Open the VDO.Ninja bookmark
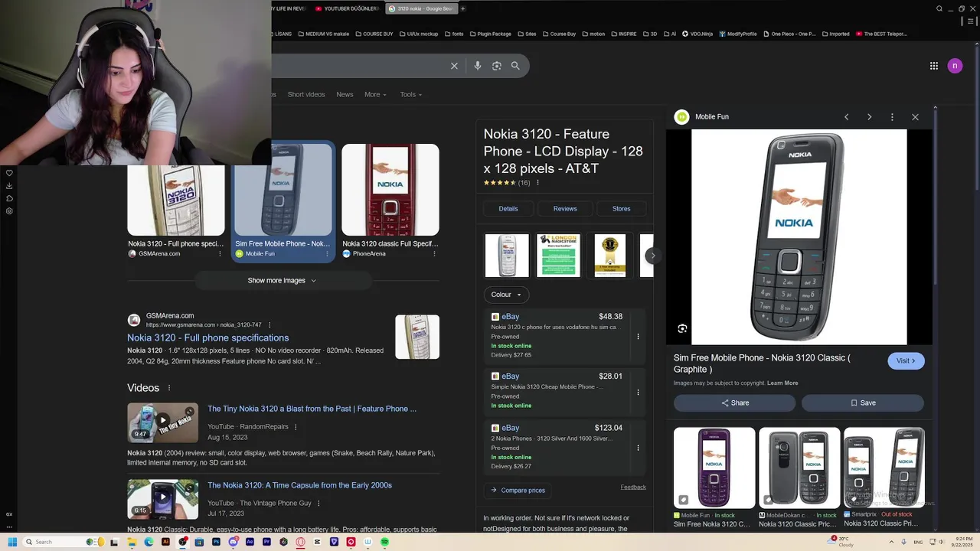The image size is (980, 551). point(698,34)
